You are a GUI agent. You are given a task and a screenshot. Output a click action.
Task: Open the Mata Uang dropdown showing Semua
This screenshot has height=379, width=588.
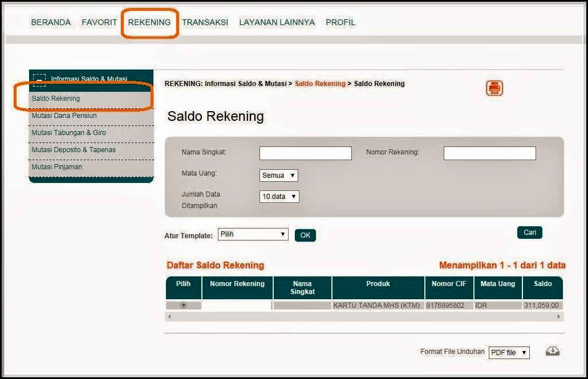tap(278, 175)
